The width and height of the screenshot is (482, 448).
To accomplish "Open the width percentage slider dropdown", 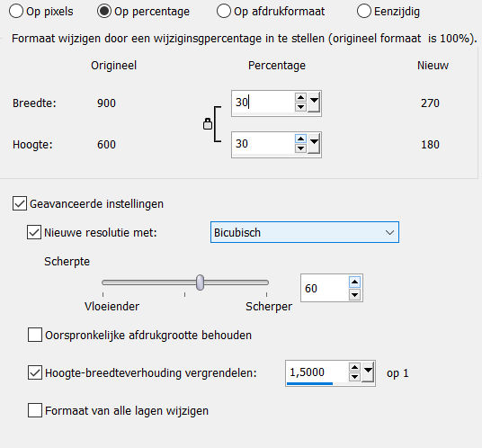I will (x=314, y=103).
